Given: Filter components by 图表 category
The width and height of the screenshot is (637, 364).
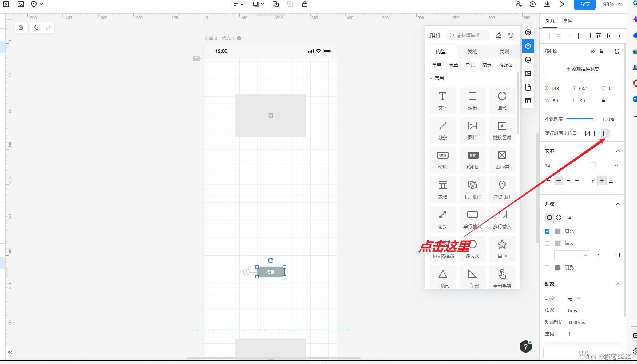Looking at the screenshot, I should point(487,65).
